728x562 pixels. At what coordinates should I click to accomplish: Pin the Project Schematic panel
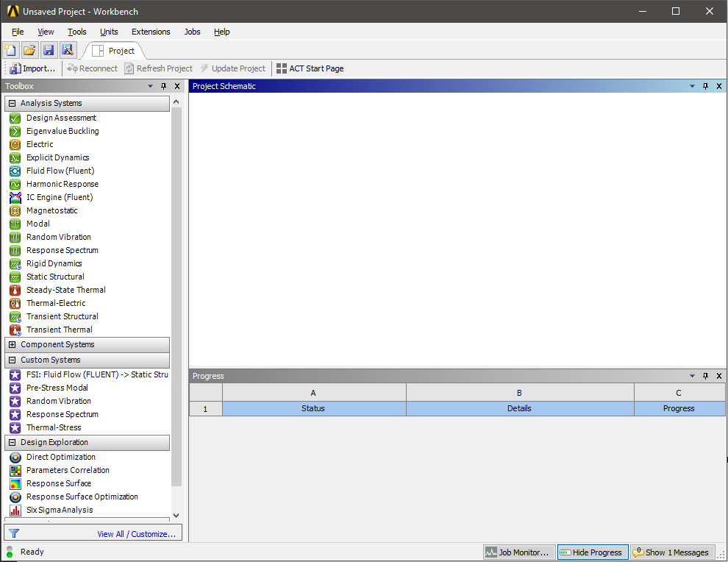point(706,86)
